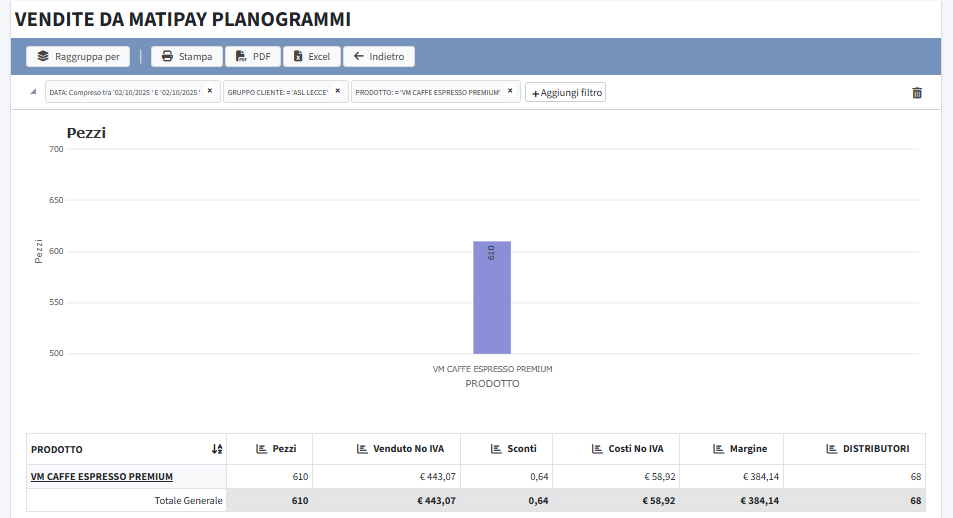Click the bold 68 total in Totale Generale row

(916, 500)
